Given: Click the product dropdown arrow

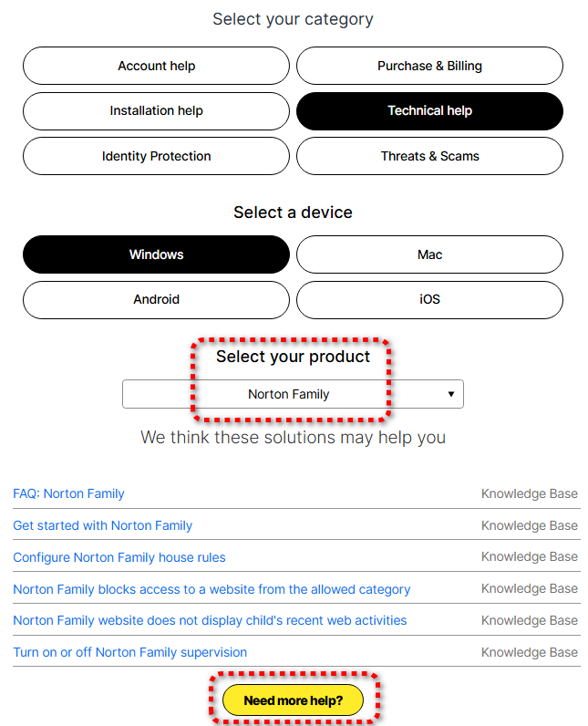Looking at the screenshot, I should [x=450, y=394].
